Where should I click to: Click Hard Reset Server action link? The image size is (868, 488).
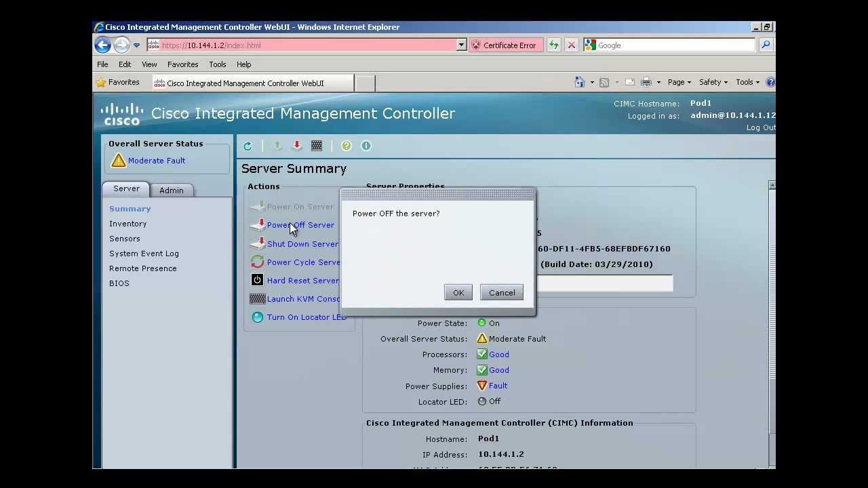[x=303, y=281]
